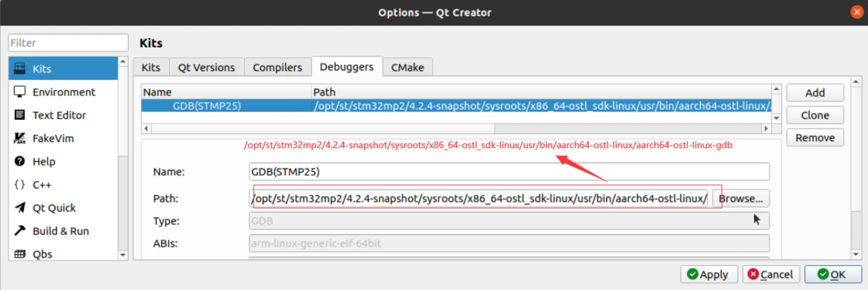
Task: Switch to the CMake tab
Action: 407,68
